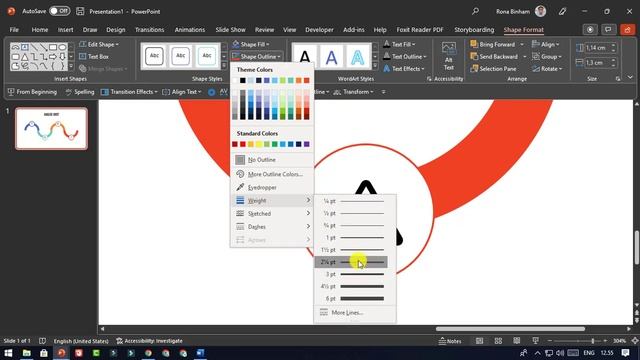The image size is (640, 360).
Task: Switch to Reading view icon
Action: click(517, 341)
